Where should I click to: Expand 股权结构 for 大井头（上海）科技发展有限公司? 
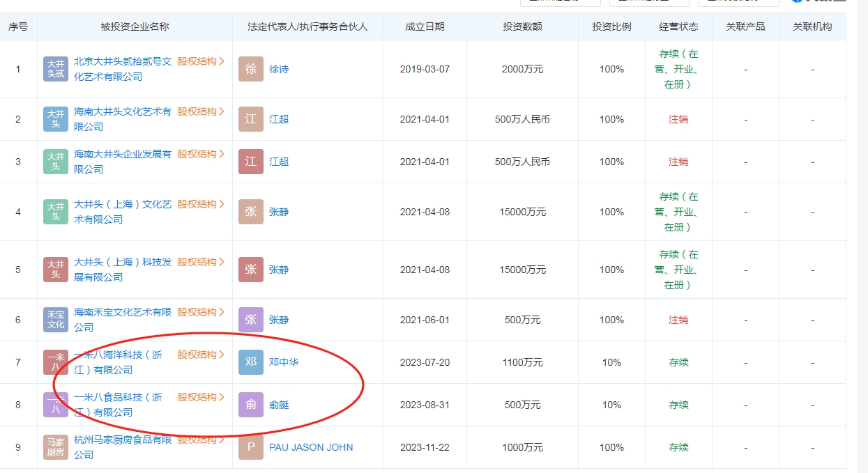(x=201, y=262)
